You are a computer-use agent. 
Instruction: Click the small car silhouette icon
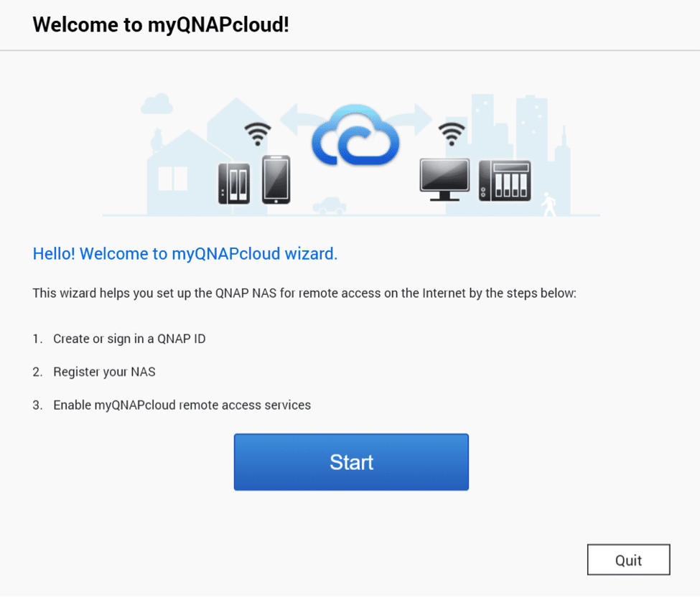coord(330,206)
